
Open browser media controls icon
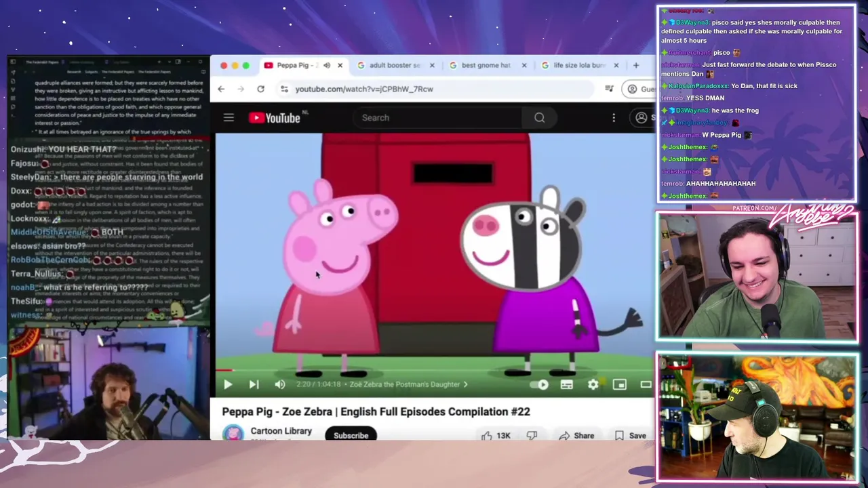click(x=609, y=89)
